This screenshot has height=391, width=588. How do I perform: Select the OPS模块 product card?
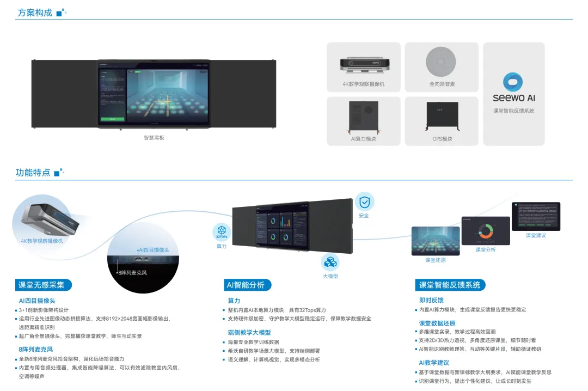[442, 121]
